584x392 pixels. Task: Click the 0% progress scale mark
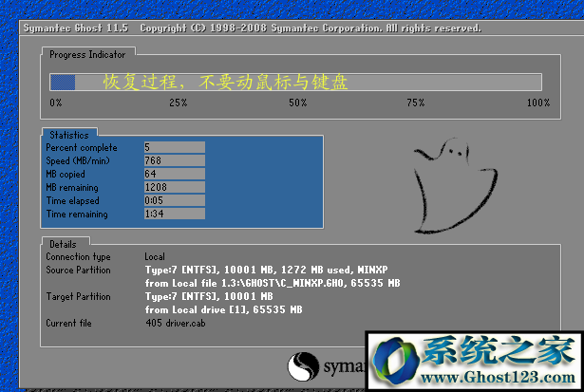coord(56,103)
